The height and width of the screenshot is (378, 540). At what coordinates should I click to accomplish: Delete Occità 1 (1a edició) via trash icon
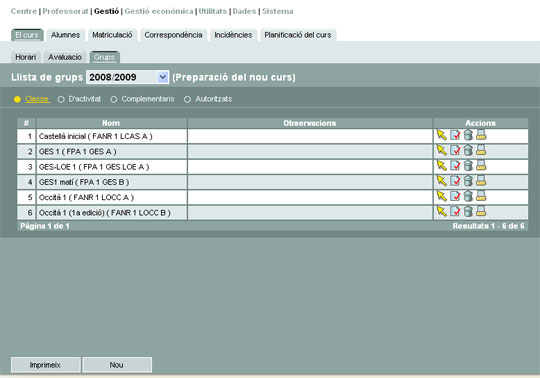(468, 211)
